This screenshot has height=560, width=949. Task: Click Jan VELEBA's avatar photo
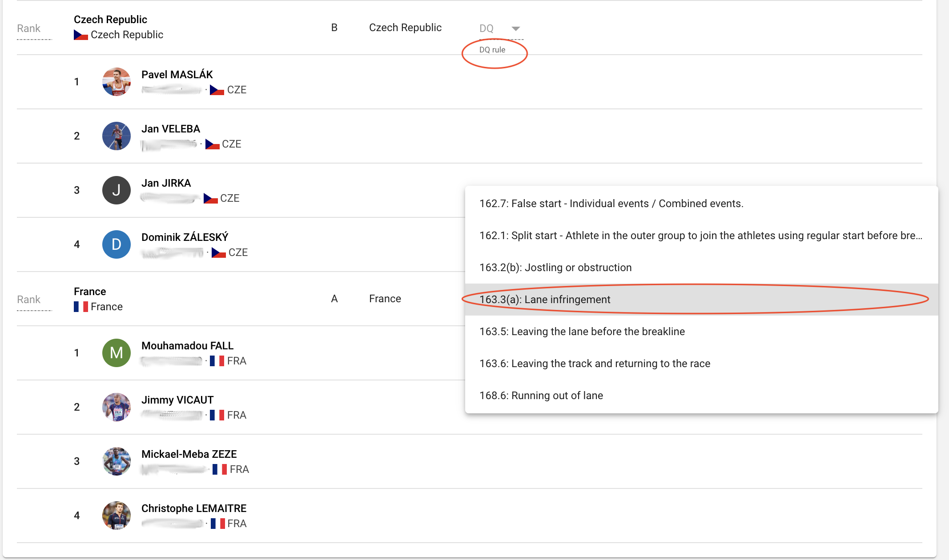pyautogui.click(x=116, y=136)
